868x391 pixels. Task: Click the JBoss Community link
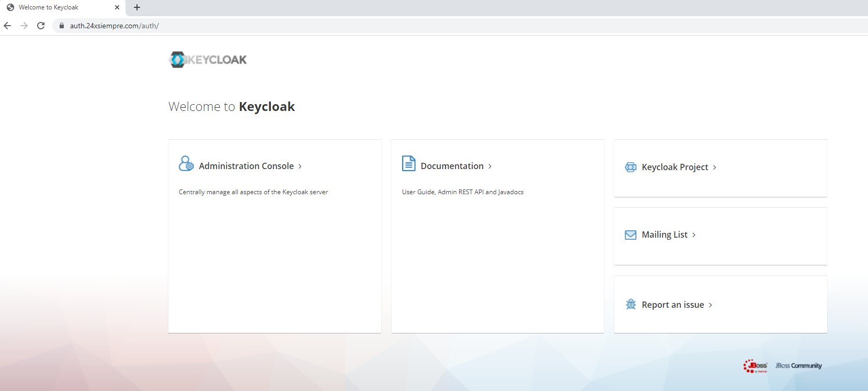[x=798, y=366]
